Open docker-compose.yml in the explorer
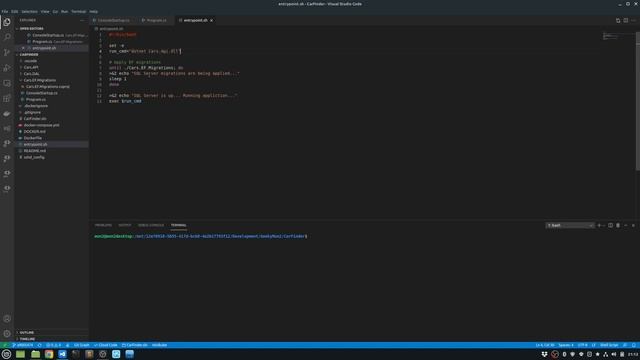Image resolution: width=640 pixels, height=360 pixels. click(41, 125)
